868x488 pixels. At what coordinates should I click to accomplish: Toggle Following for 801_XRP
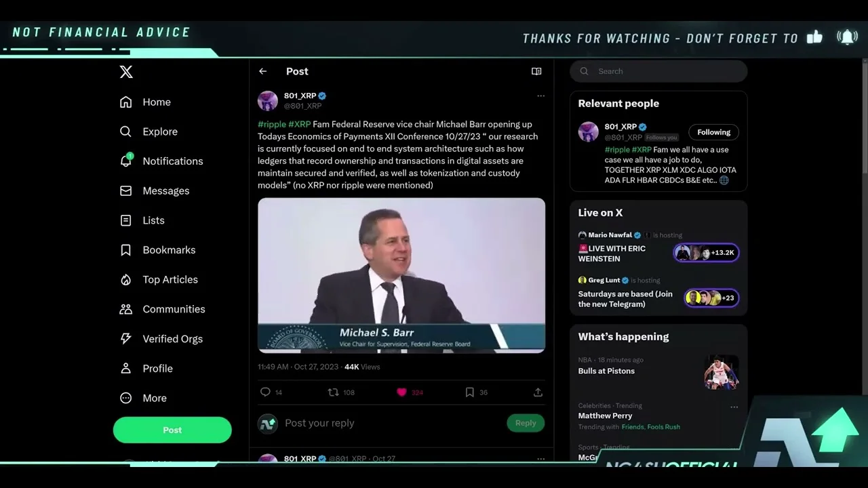[x=713, y=132]
